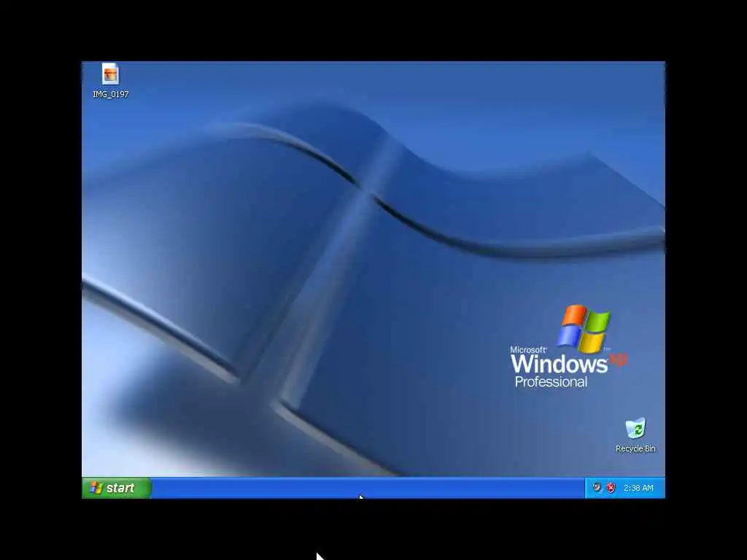
Task: Select the Recycle Bin desktop icon
Action: (x=635, y=427)
